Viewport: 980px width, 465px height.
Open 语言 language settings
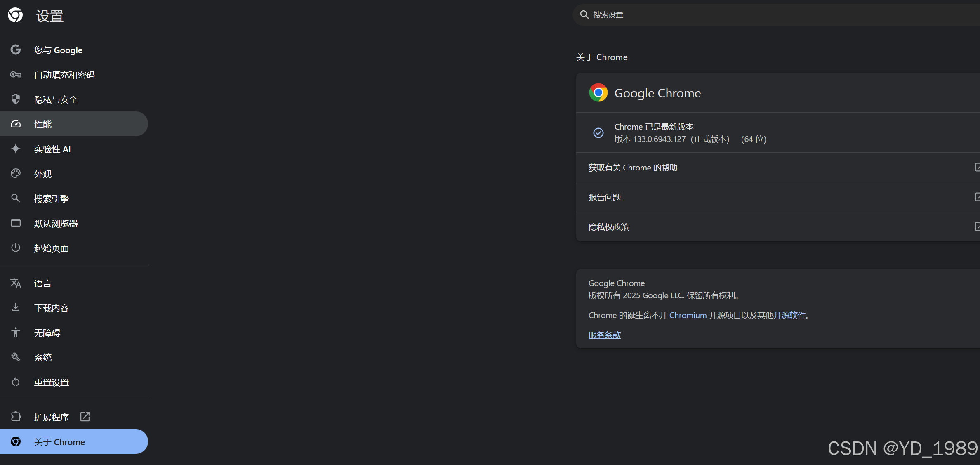(x=74, y=283)
